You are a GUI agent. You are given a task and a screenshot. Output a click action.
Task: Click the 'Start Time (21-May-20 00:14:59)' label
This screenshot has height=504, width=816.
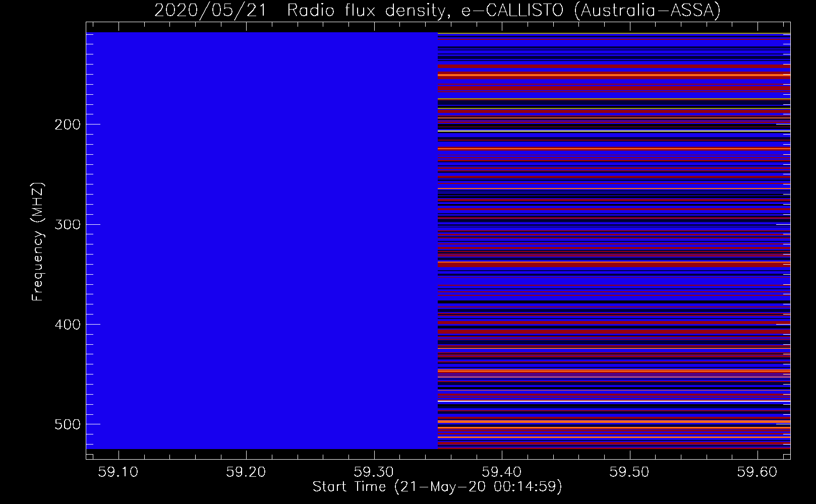click(x=437, y=487)
